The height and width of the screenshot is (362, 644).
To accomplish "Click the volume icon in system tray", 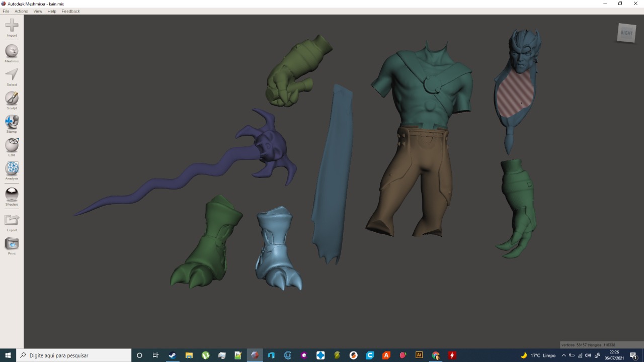I will 588,355.
